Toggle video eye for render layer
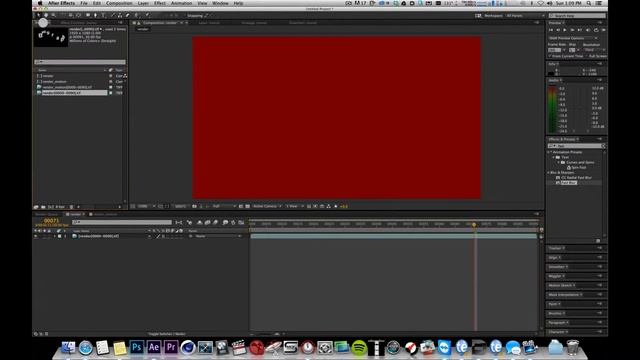640x360 pixels. 36,236
